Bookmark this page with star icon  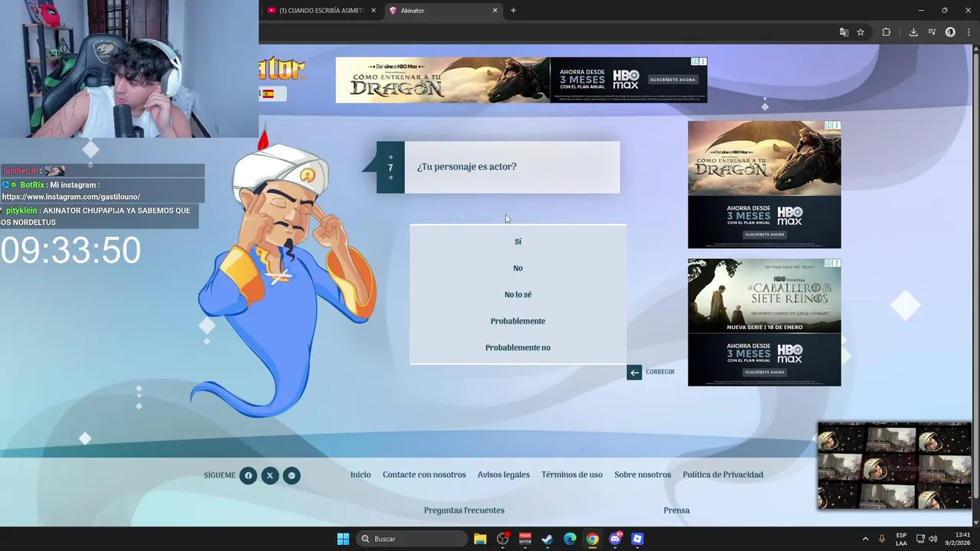coord(861,32)
